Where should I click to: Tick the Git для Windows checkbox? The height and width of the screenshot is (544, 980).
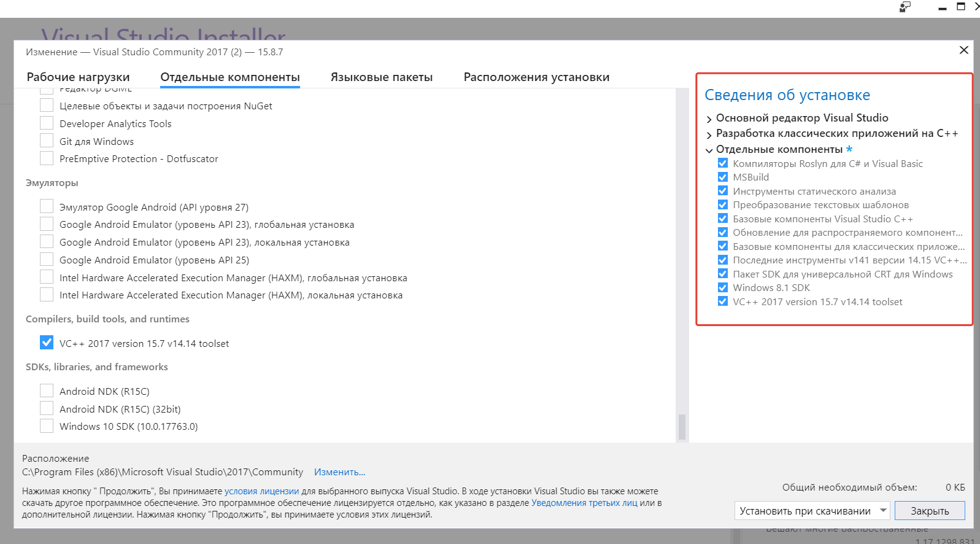(x=47, y=141)
